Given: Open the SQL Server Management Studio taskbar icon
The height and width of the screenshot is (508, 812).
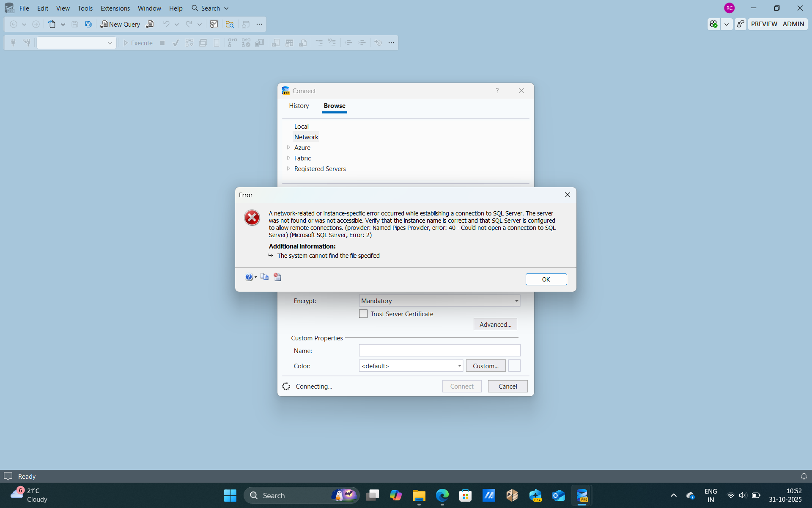Looking at the screenshot, I should pyautogui.click(x=582, y=495).
